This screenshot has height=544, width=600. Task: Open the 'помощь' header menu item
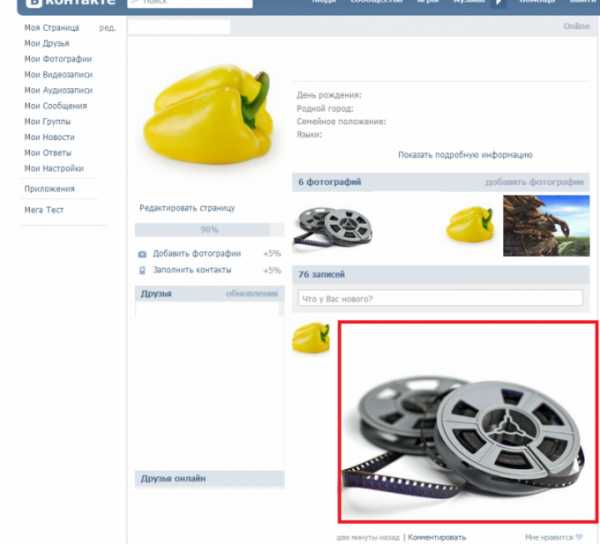click(537, 2)
